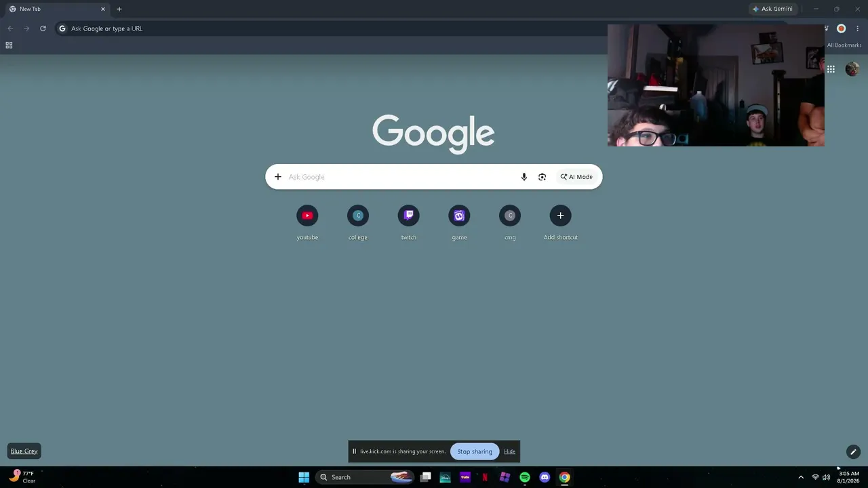This screenshot has height=488, width=868.
Task: Launch Spotify from the taskbar
Action: (x=525, y=477)
